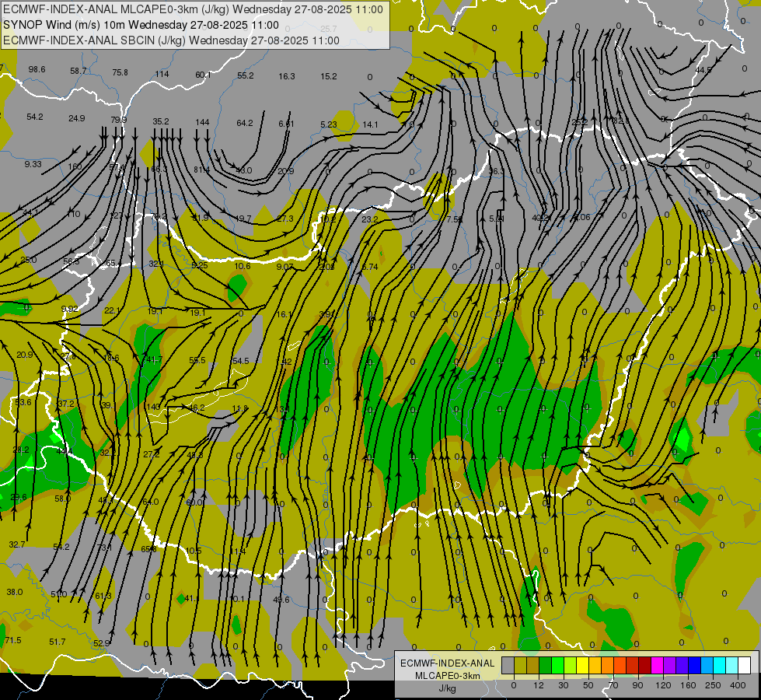Viewport: 761px width, 700px height.
Task: Pick the cyan swatch above legend value 250
Action: [x=721, y=665]
